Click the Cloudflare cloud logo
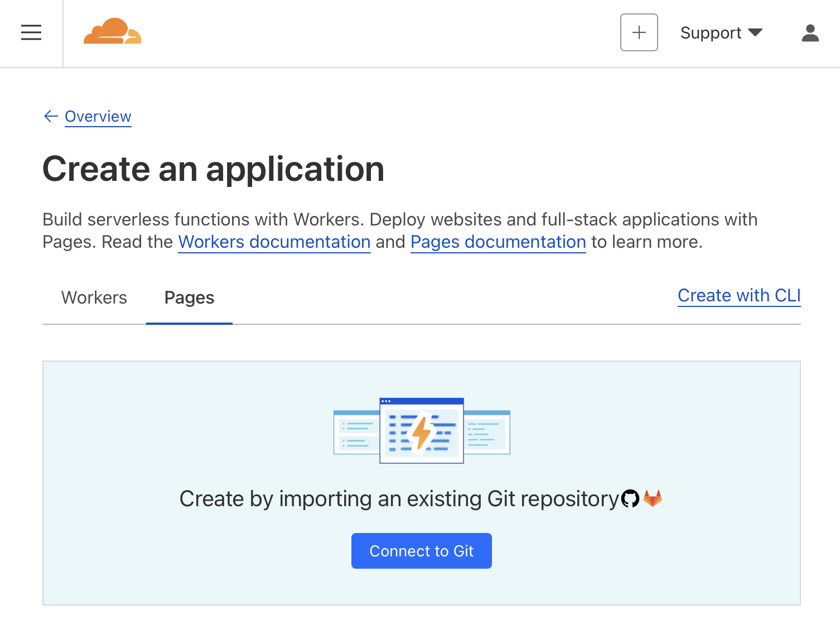Image resolution: width=840 pixels, height=634 pixels. click(112, 32)
